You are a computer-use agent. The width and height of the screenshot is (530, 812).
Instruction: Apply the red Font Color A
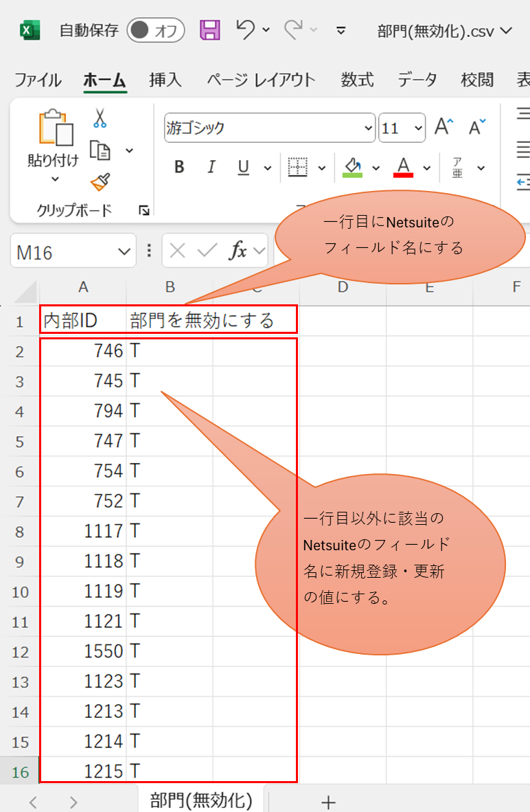tap(403, 167)
